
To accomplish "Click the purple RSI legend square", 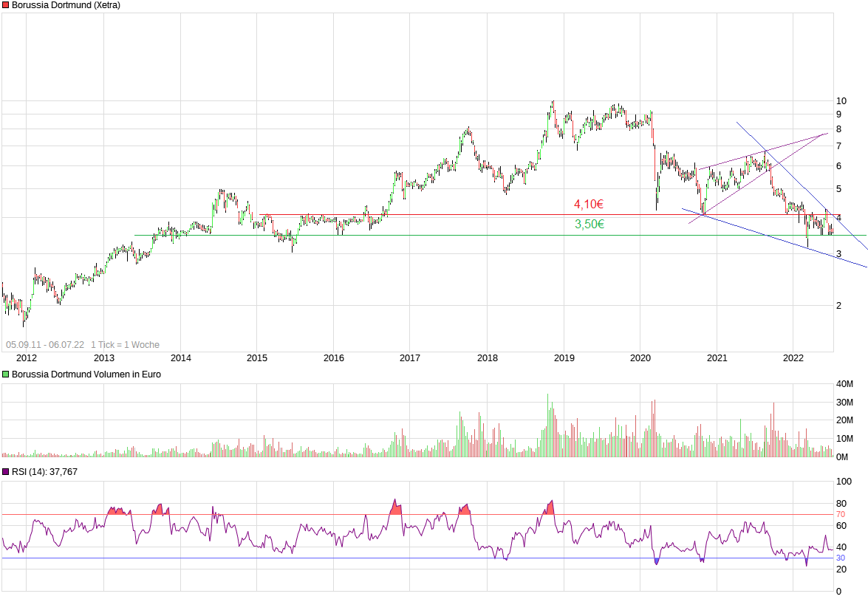I will [6, 472].
